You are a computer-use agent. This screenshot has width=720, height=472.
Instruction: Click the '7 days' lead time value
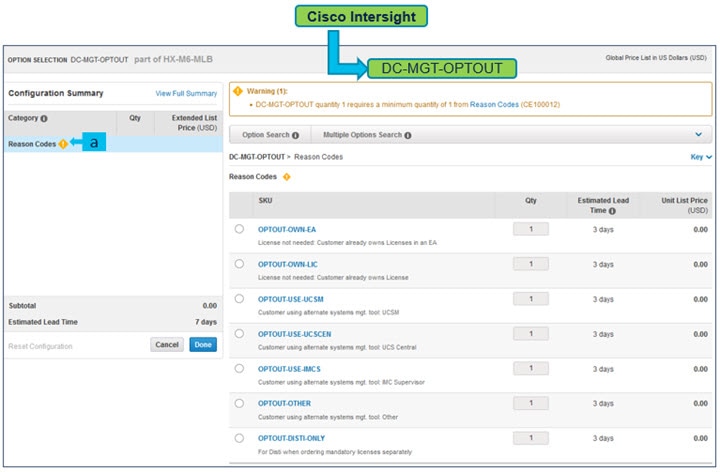(206, 322)
